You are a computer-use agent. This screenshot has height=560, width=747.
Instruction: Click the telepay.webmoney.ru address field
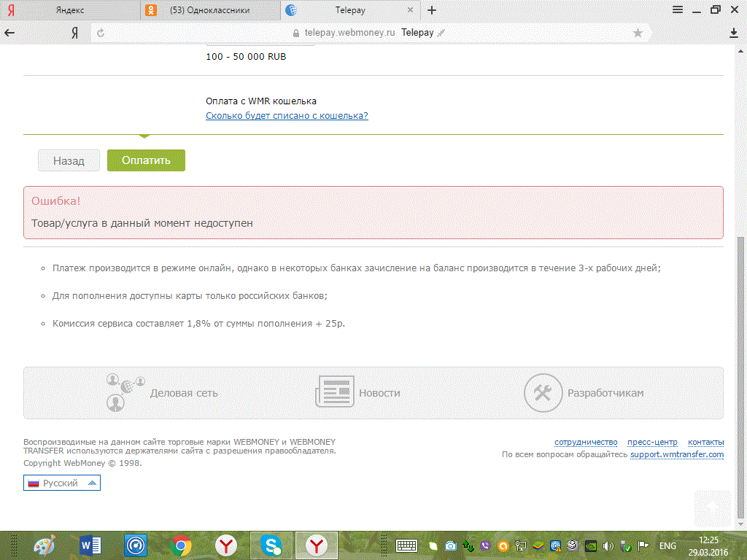pos(369,33)
